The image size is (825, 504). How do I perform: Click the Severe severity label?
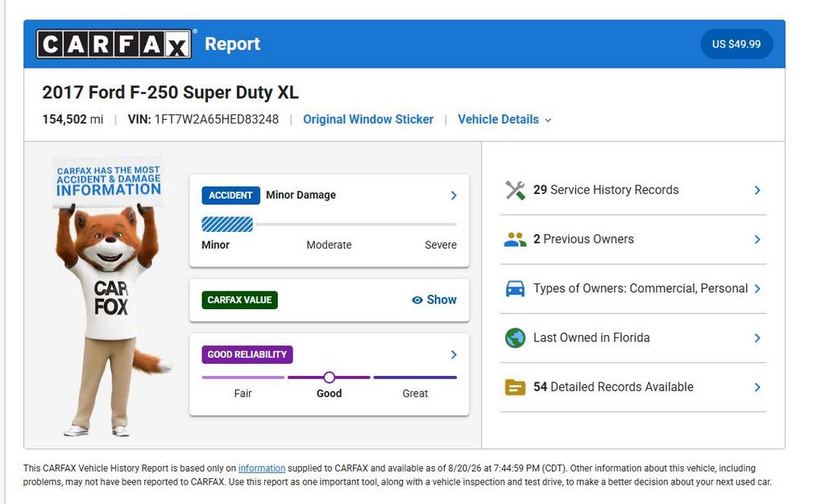point(441,245)
